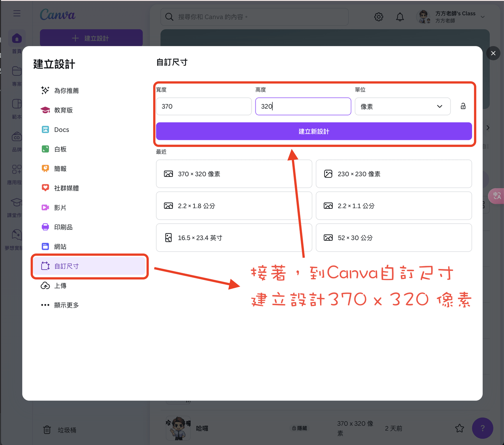Pick the recent 230 × 230 像素 size

pyautogui.click(x=394, y=174)
